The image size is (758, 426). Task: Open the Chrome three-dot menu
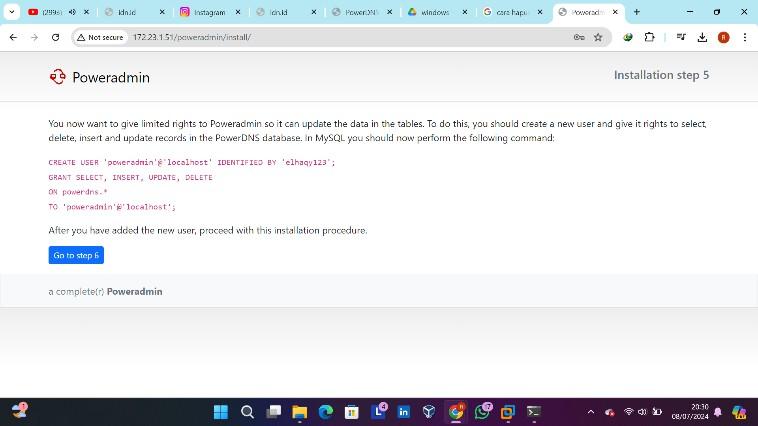745,37
